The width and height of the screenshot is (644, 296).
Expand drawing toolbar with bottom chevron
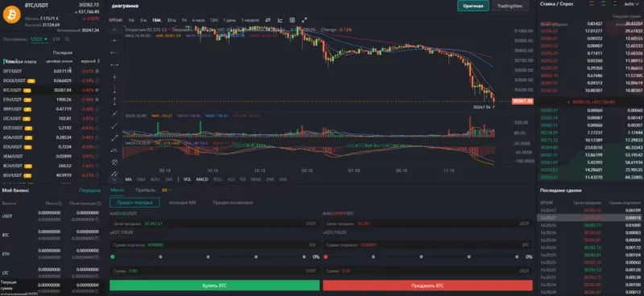click(114, 179)
